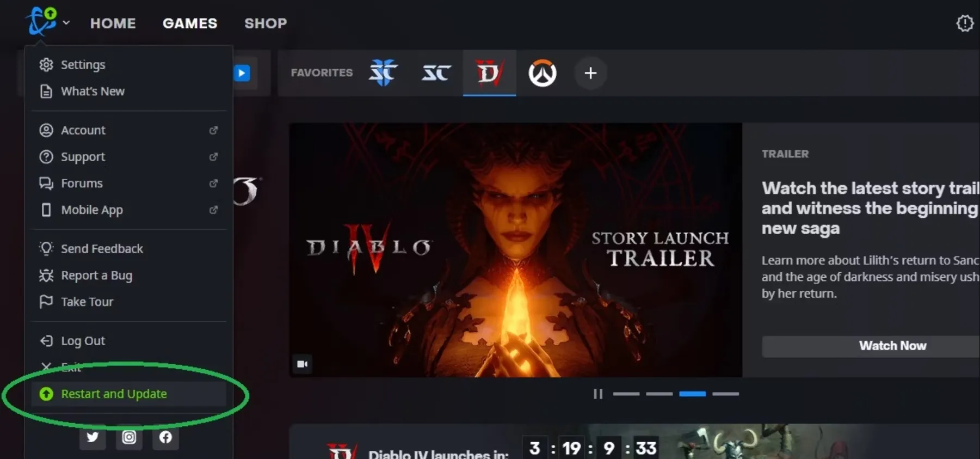The image size is (980, 459).
Task: Choose Restart and Update
Action: pyautogui.click(x=114, y=394)
